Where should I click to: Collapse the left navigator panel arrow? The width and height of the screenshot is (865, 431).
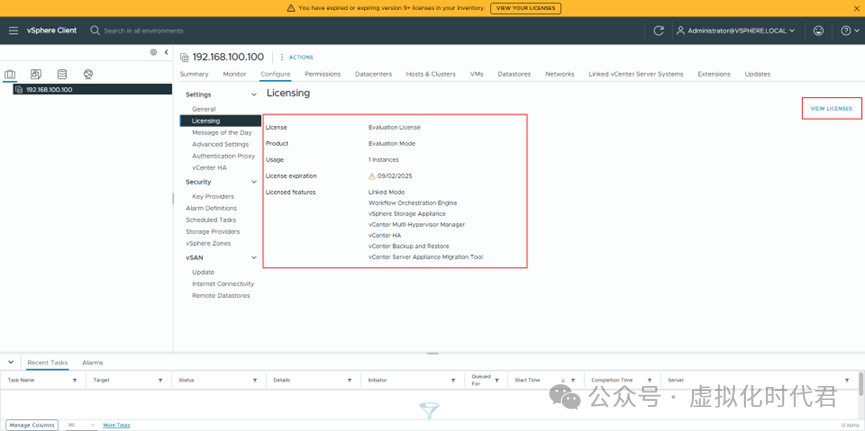[x=165, y=52]
